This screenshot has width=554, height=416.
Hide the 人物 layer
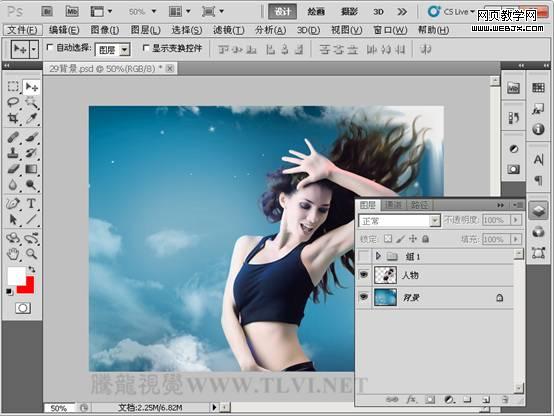tap(364, 275)
